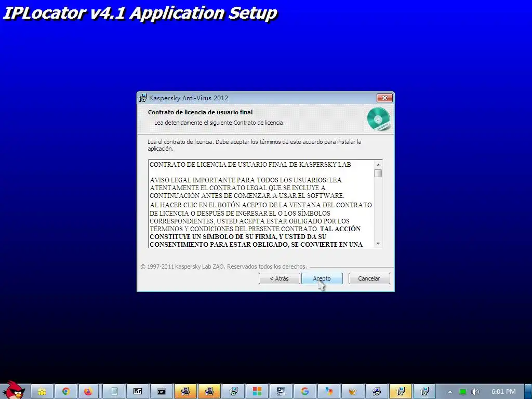The width and height of the screenshot is (532, 399).
Task: Click the Show Desktop strip at the taskbar end
Action: (528, 392)
